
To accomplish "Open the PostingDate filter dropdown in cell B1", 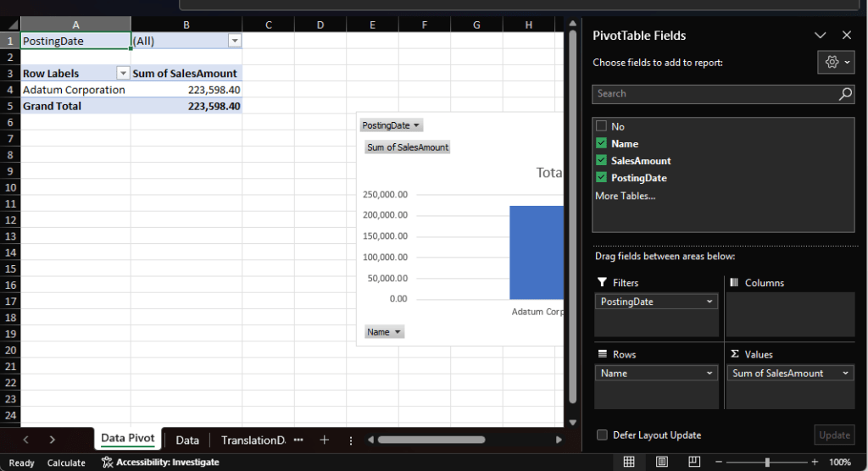I will tap(235, 41).
